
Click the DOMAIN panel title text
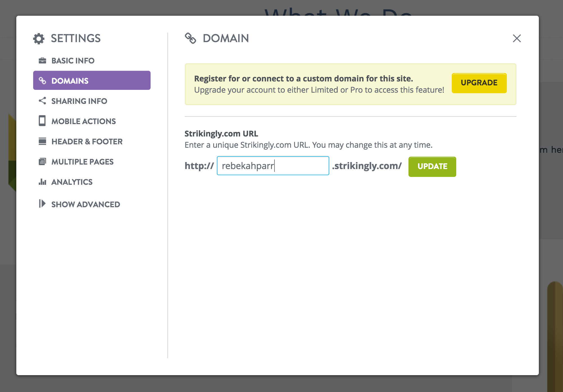coord(226,38)
